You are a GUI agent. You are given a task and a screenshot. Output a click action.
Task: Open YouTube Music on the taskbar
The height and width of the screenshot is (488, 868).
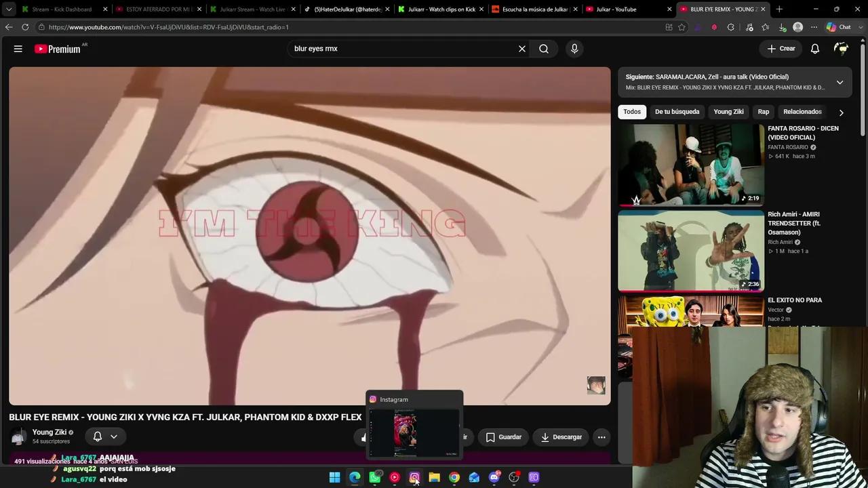[x=395, y=477]
